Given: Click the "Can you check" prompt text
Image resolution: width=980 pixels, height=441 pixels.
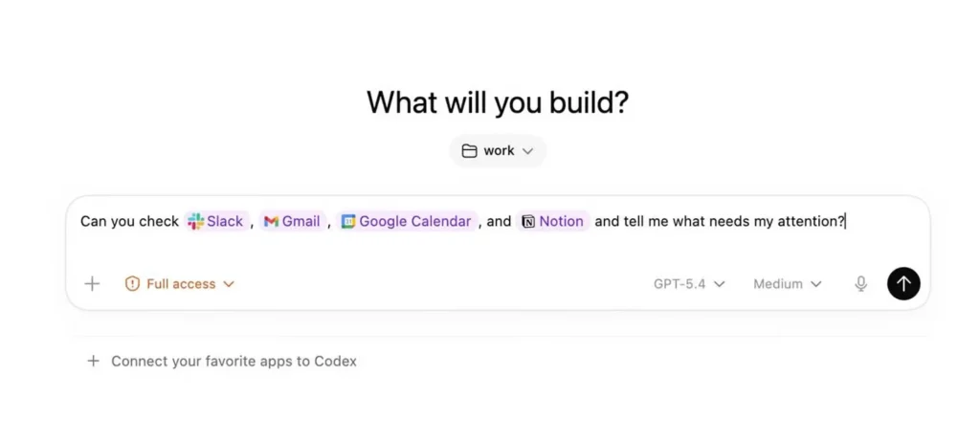Looking at the screenshot, I should (129, 221).
